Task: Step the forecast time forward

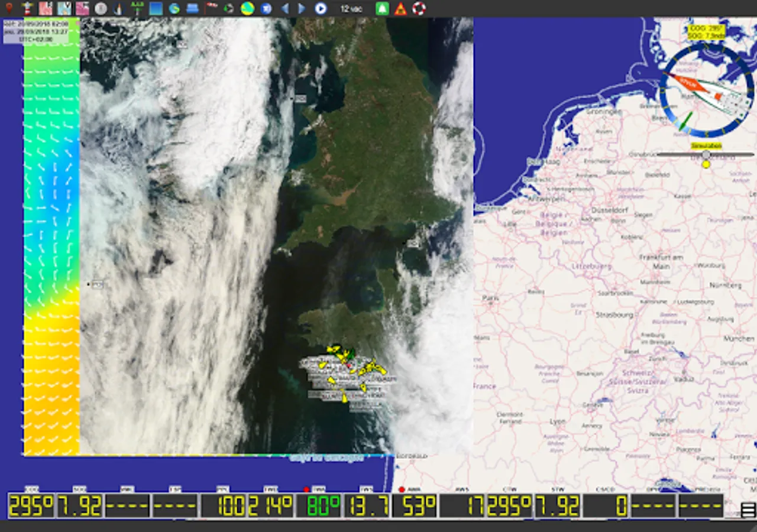Action: pyautogui.click(x=302, y=8)
